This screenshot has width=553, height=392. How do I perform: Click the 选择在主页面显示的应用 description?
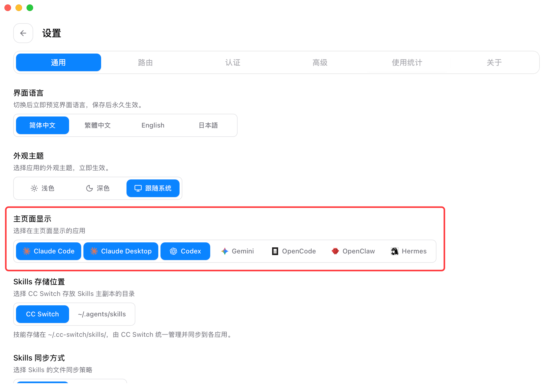49,231
